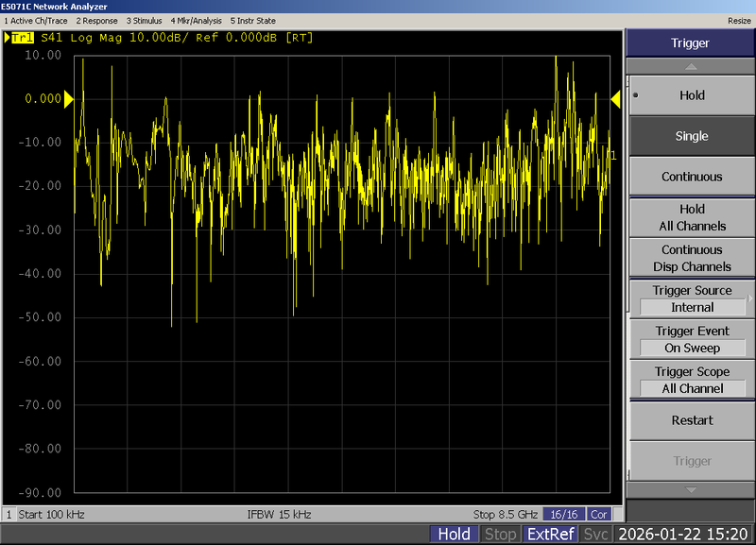This screenshot has width=756, height=545.
Task: Open Trigger Scope All Channel setting
Action: (691, 380)
